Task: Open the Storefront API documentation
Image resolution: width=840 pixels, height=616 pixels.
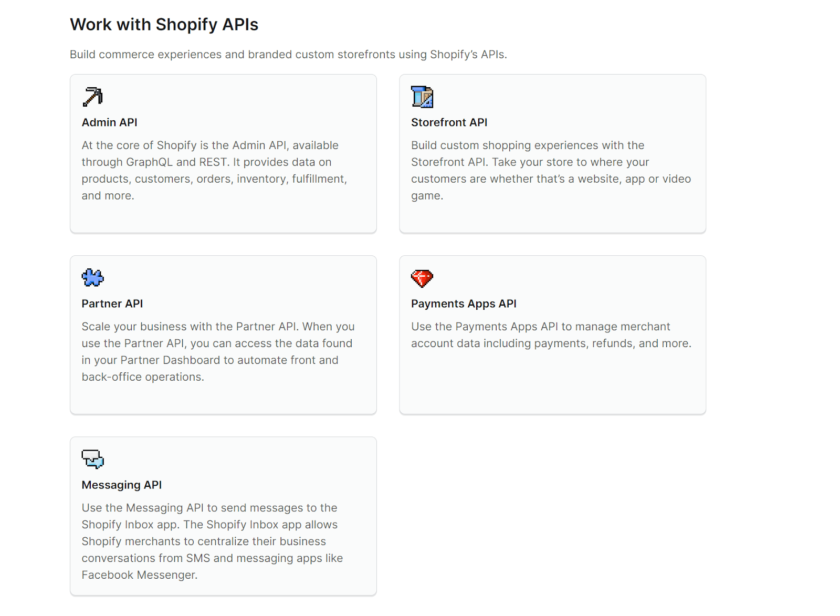Action: point(449,122)
